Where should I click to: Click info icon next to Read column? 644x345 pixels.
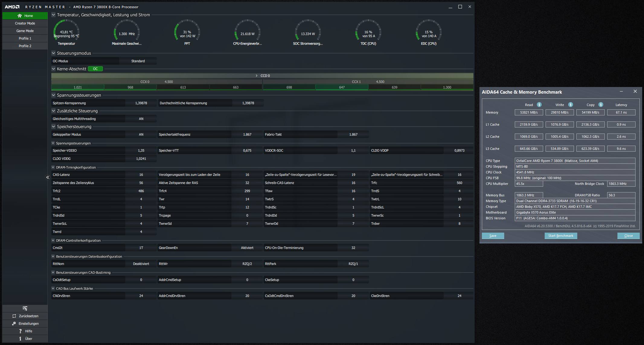[x=539, y=105]
